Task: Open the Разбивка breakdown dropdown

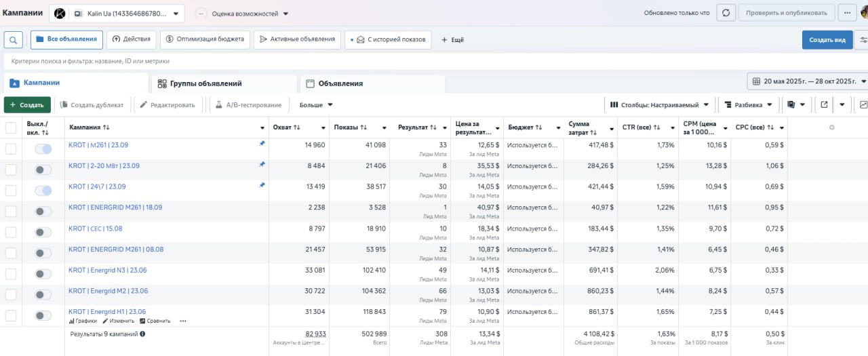Action: [x=748, y=105]
